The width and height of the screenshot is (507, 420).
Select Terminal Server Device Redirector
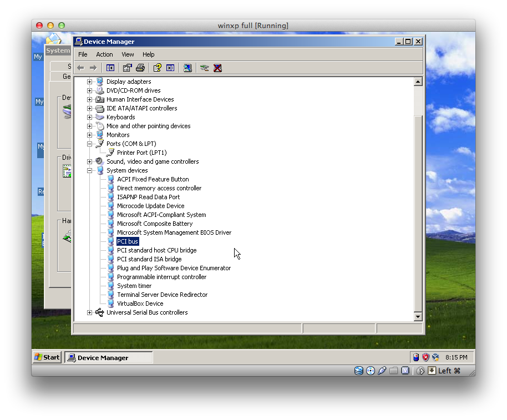pos(162,295)
